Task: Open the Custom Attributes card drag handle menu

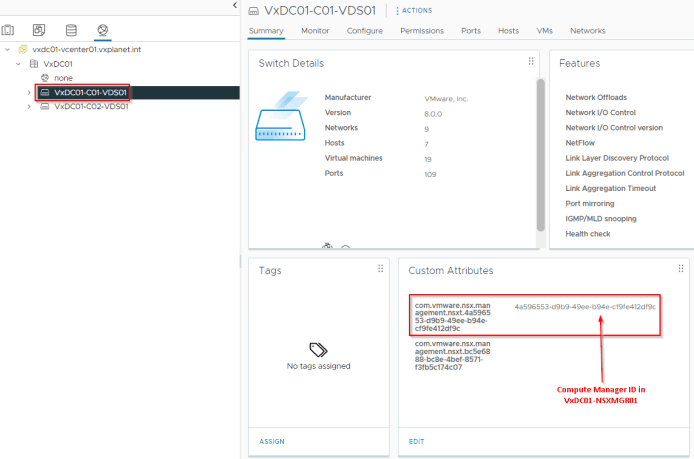Action: point(681,269)
